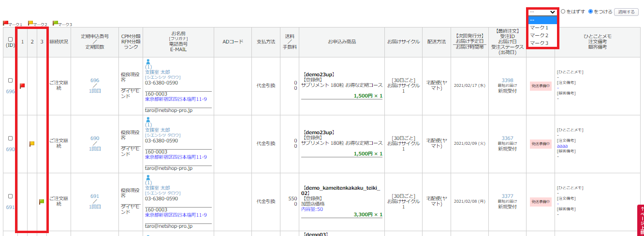
Task: Click the 発送準備中 badge in row 696
Action: [x=541, y=86]
